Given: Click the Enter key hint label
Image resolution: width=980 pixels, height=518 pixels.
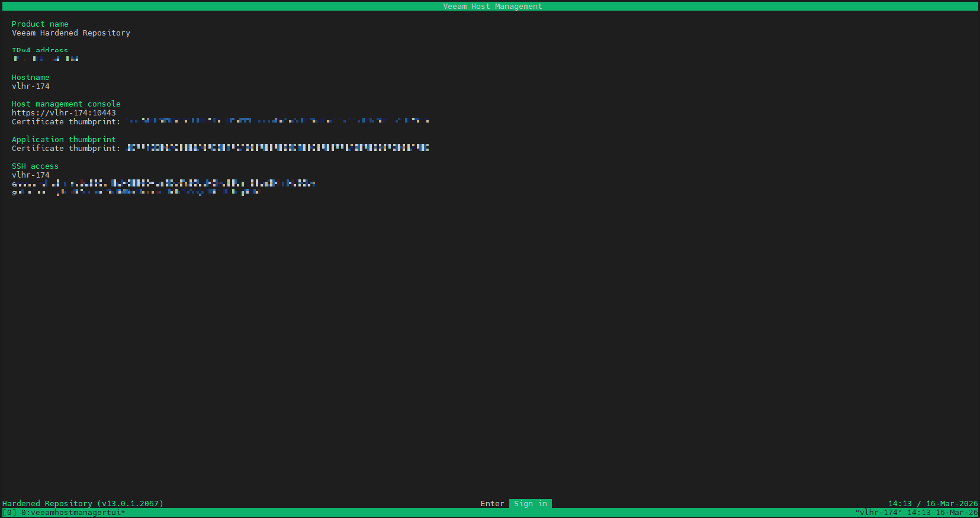Looking at the screenshot, I should click(x=493, y=504).
